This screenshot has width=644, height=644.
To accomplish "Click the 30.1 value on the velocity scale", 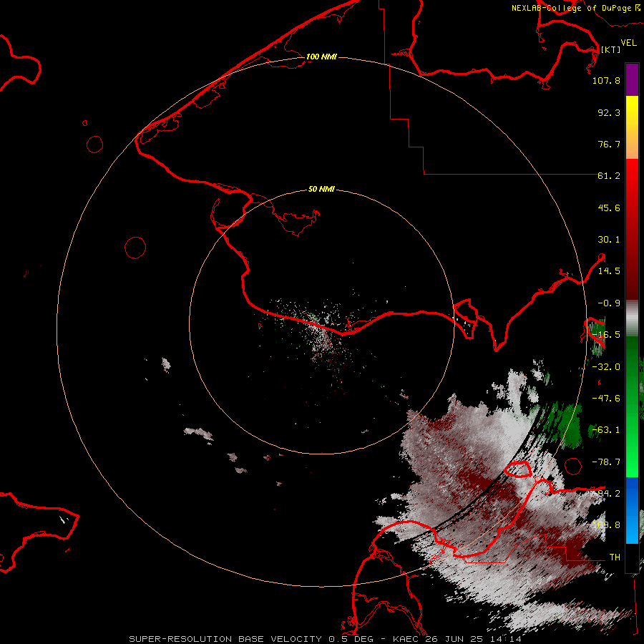I will click(x=609, y=240).
